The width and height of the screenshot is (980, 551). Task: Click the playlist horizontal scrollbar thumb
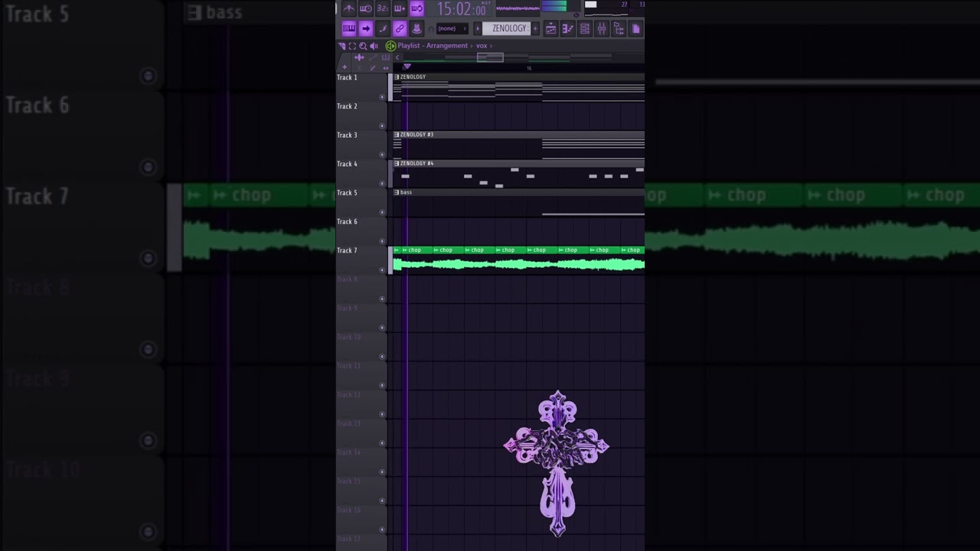click(490, 57)
